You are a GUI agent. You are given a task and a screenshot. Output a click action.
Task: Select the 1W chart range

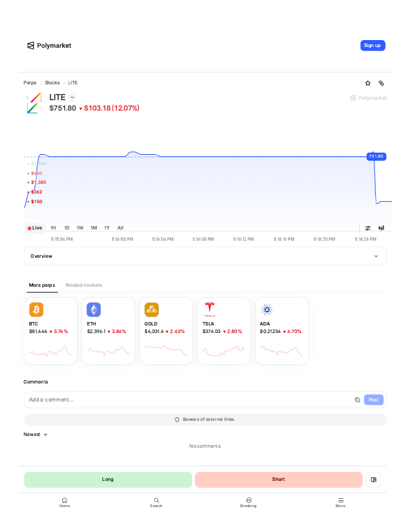coord(80,228)
